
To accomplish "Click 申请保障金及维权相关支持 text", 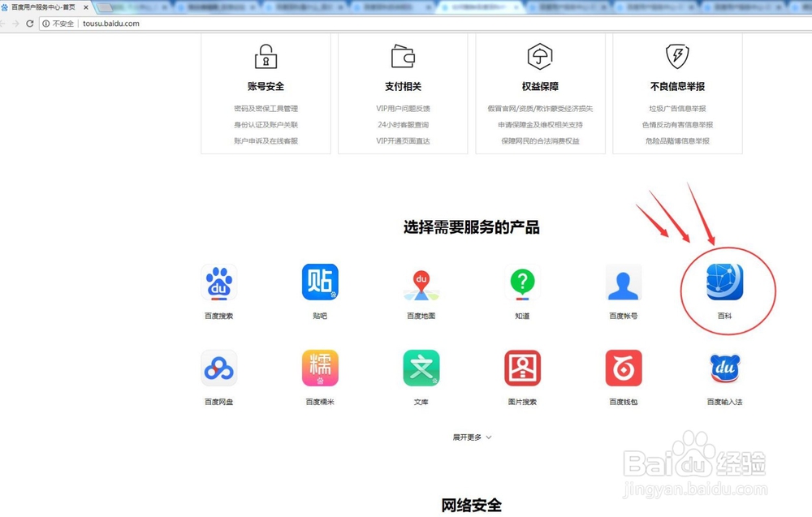I will coord(540,125).
